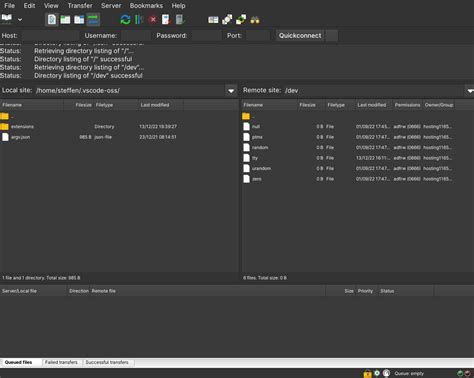Screen dimensions: 474x378
Task: Open the View menu
Action: (51, 6)
